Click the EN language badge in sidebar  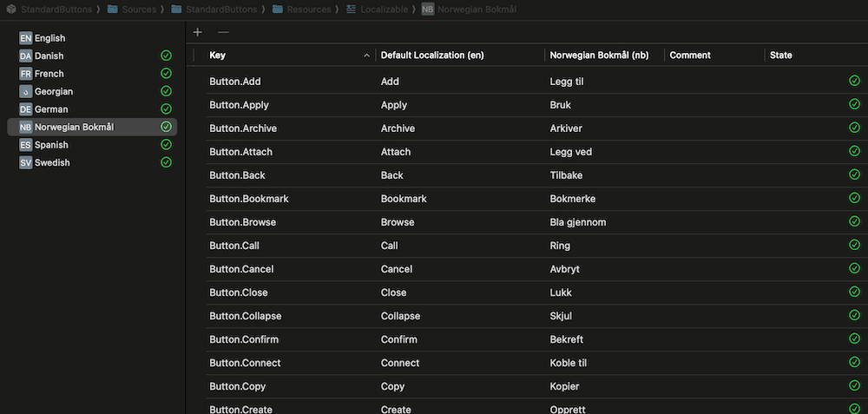25,38
